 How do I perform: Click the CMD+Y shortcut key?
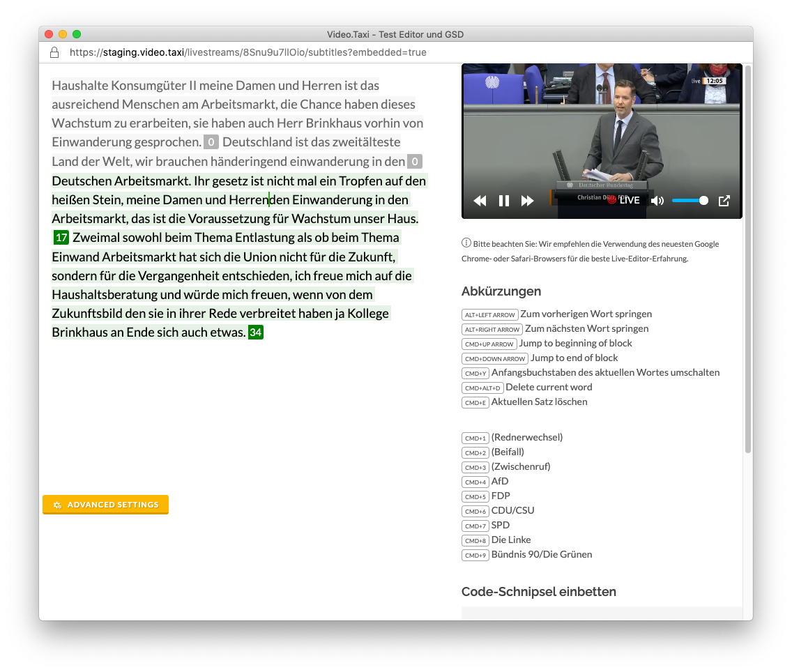475,373
